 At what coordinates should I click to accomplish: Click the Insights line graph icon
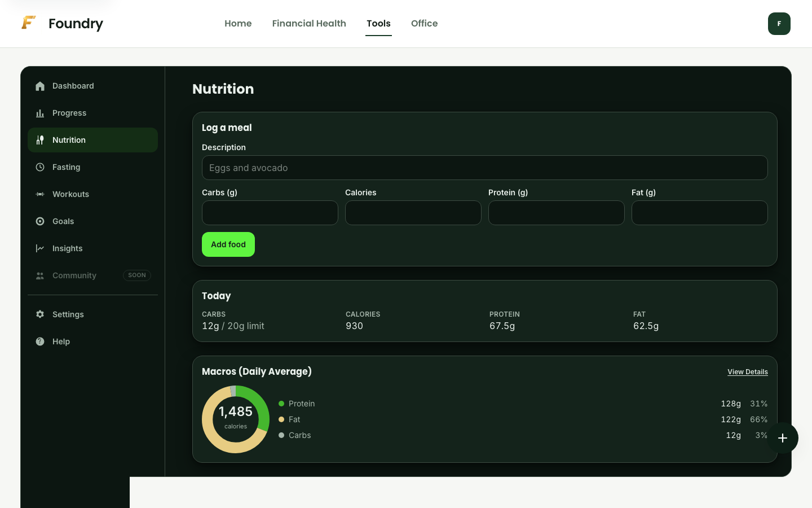point(40,248)
